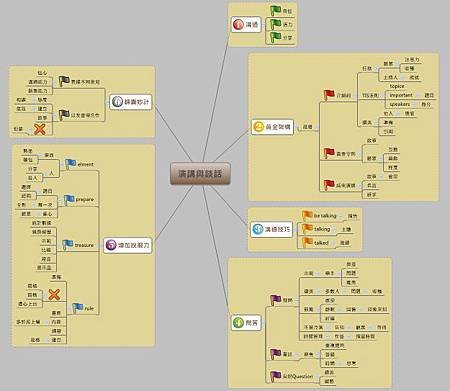This screenshot has height=391, width=450.
Task: Click the purple flag beside the Question node
Action: coord(275,376)
